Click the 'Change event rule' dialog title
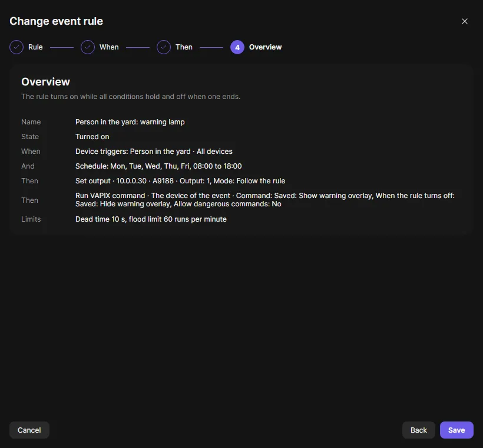Screen dimensions: 483x448 56,21
